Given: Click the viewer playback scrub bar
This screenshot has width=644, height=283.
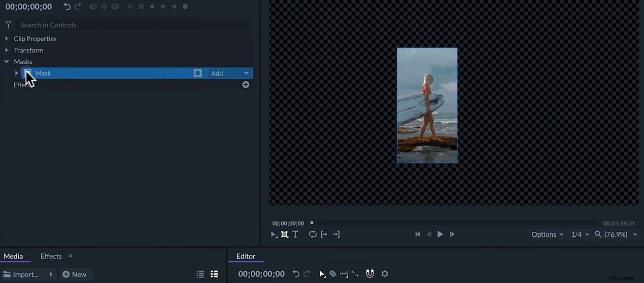Looking at the screenshot, I should [x=454, y=223].
